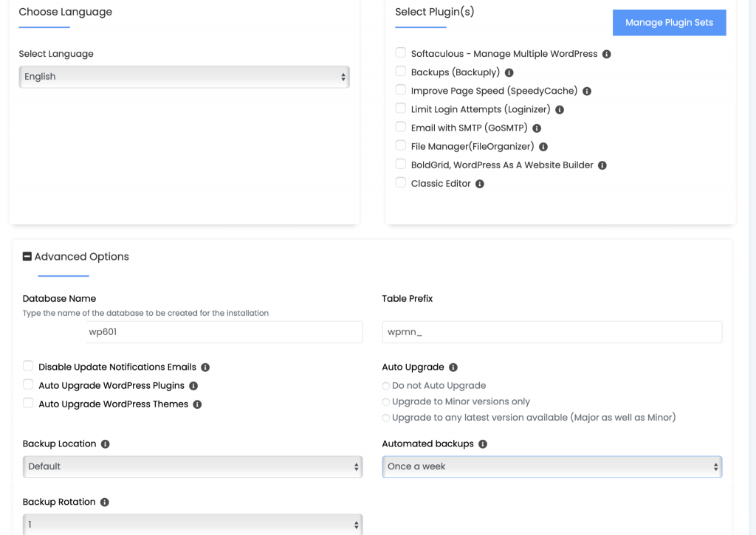Tick Auto Upgrade WordPress Plugins checkbox
Image resolution: width=756 pixels, height=535 pixels.
tap(28, 384)
